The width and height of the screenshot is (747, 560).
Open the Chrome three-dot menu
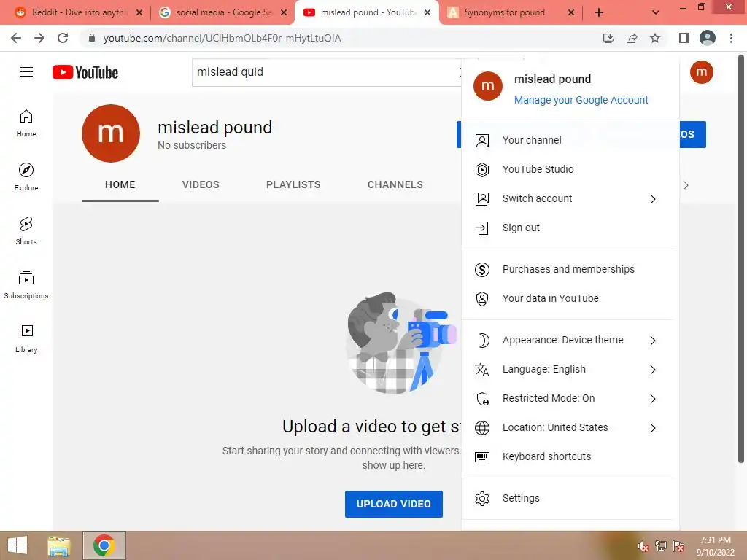(731, 38)
